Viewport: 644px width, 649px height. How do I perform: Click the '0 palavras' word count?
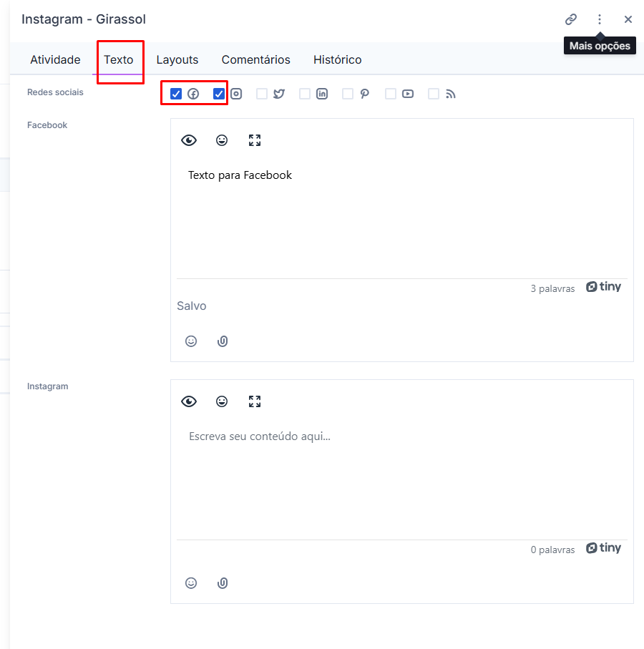(x=552, y=550)
